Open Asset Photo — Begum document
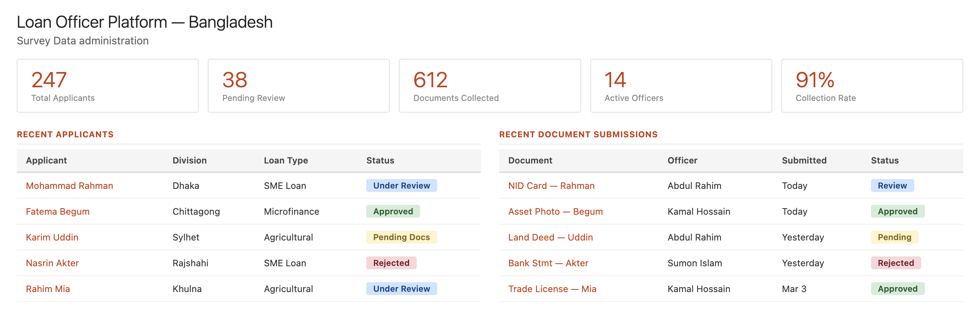980x330 pixels. coord(555,212)
